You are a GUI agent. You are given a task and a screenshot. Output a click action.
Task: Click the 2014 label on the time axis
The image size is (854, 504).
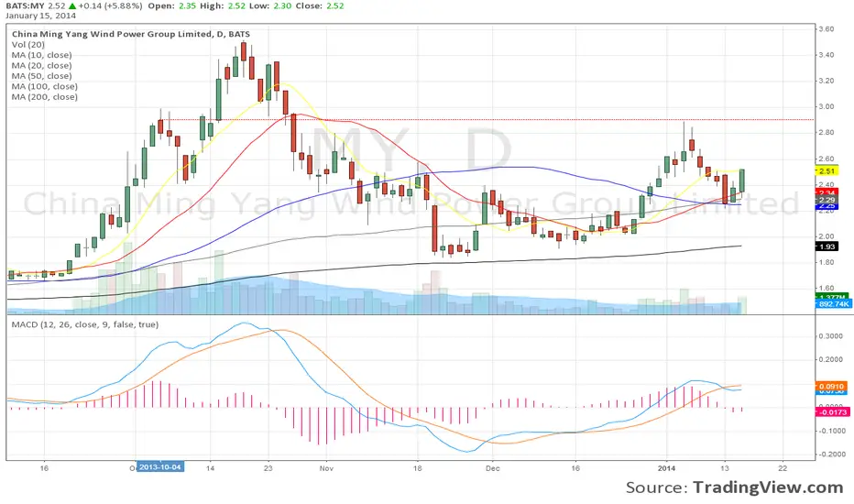coord(667,468)
